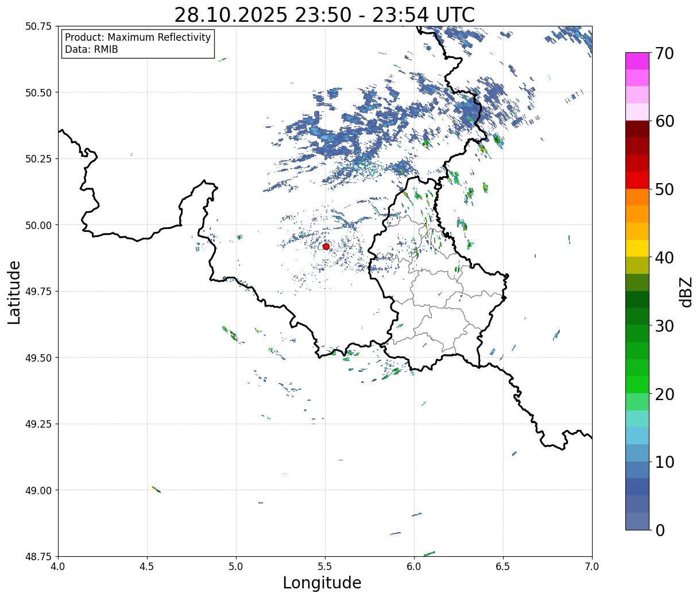Click the colorbar tick label 10
The height and width of the screenshot is (597, 700).
point(664,462)
